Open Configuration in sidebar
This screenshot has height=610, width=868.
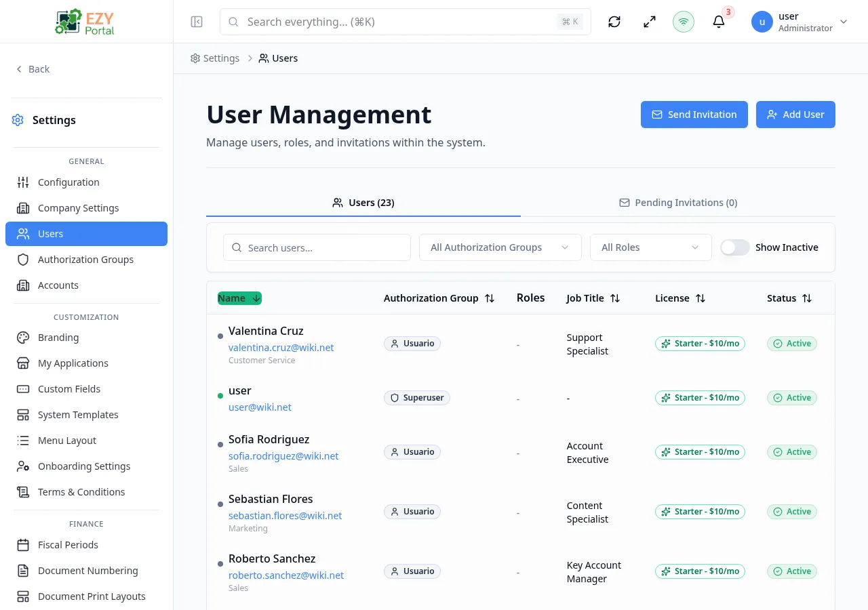click(86, 182)
